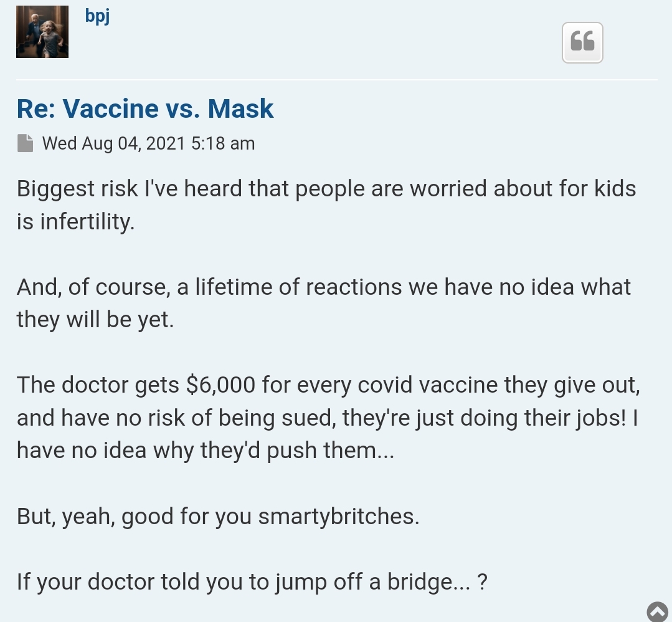Open bpj's avatar image
This screenshot has height=622, width=672.
[42, 32]
